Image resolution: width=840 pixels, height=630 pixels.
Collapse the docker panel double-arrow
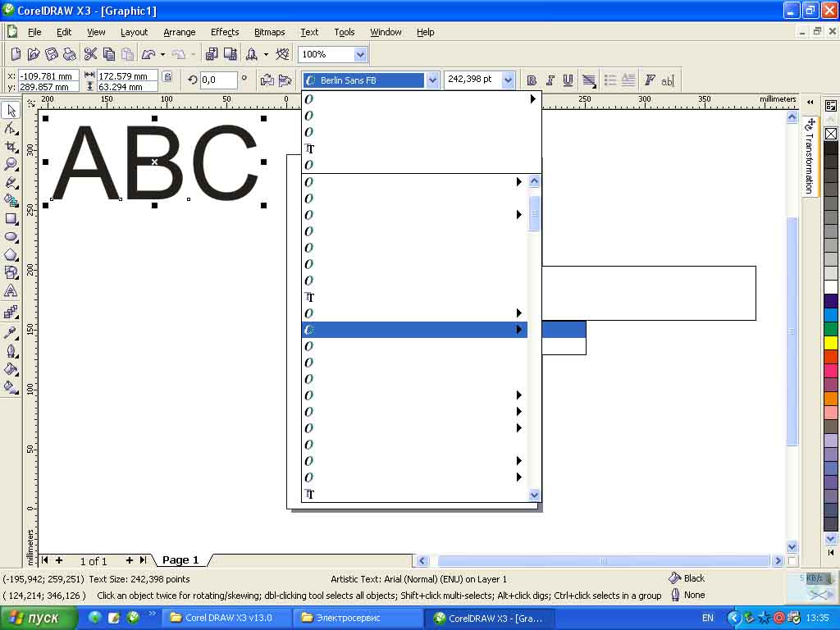click(810, 102)
